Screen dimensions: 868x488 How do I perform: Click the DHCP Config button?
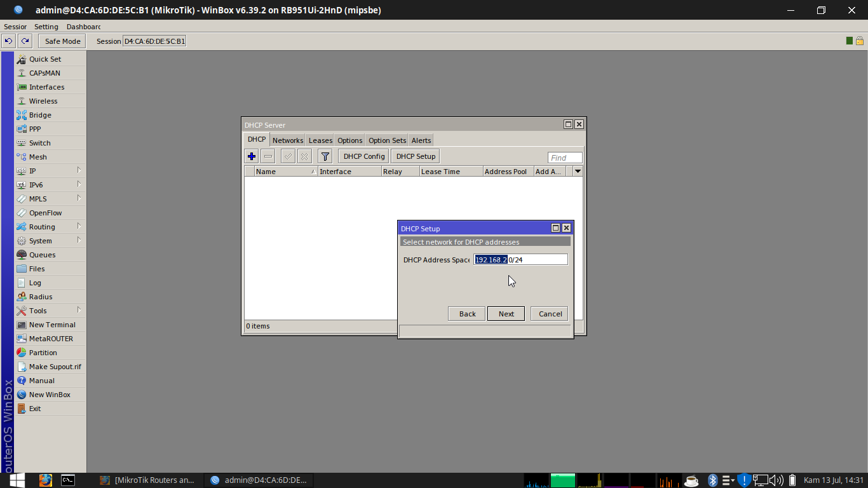364,156
